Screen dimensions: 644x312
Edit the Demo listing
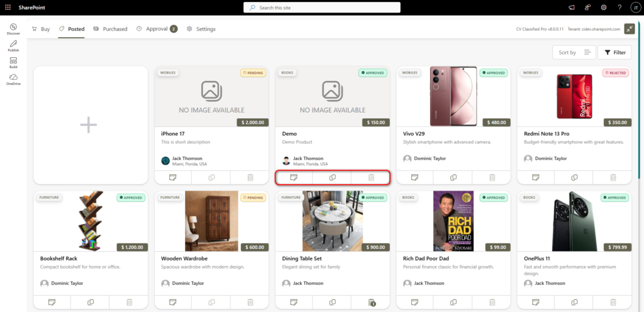(294, 177)
